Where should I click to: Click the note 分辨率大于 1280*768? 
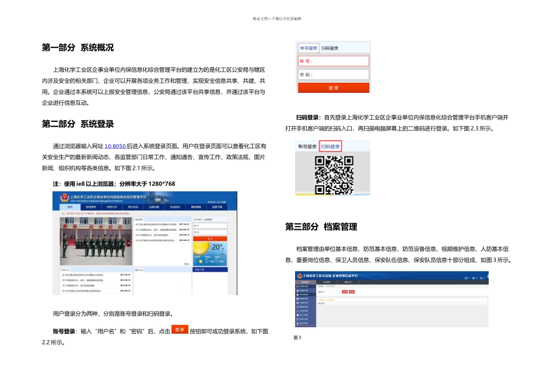[148, 184]
